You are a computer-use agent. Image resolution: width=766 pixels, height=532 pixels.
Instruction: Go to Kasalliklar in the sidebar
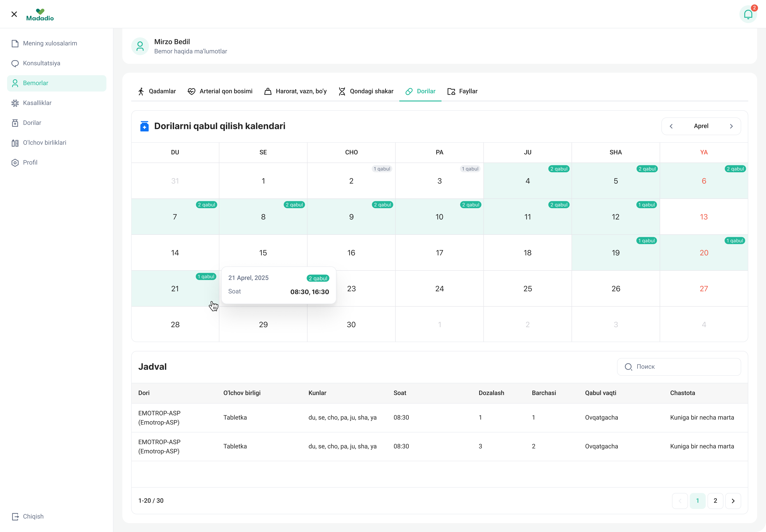(37, 103)
